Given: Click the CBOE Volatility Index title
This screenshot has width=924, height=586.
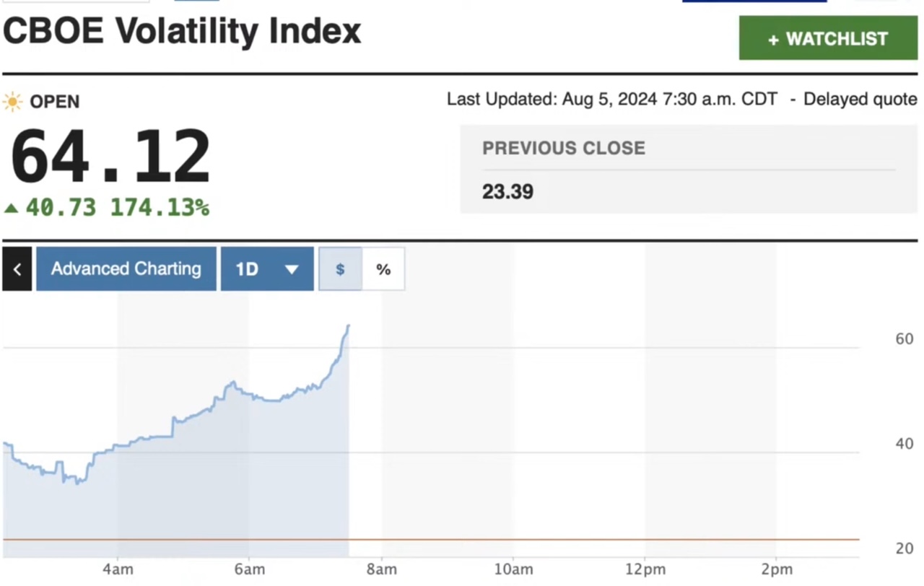Looking at the screenshot, I should 181,31.
